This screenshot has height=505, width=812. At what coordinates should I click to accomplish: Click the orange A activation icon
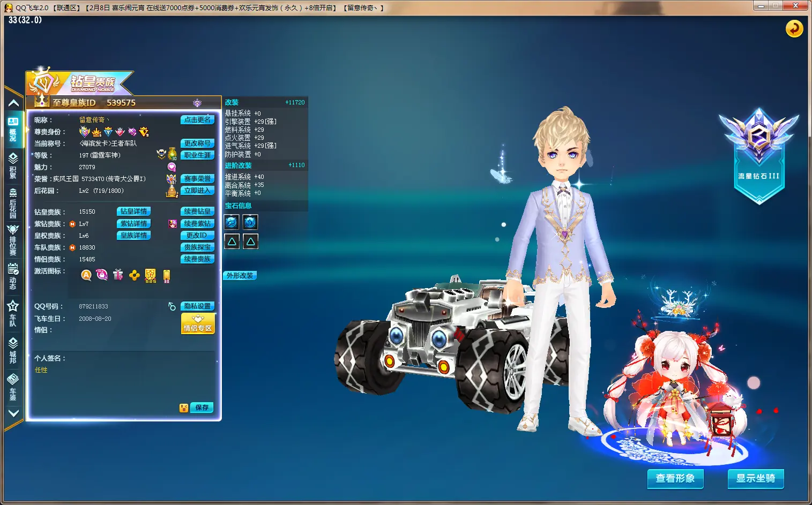click(86, 275)
